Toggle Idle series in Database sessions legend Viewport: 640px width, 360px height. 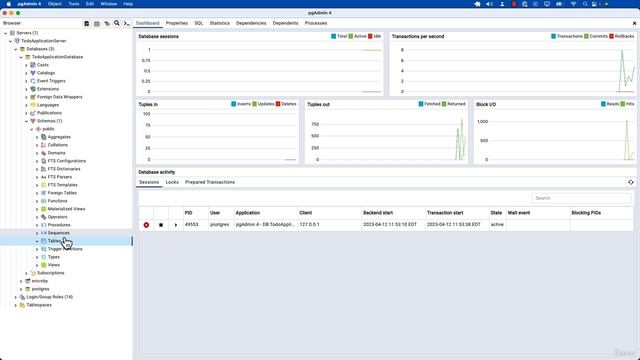click(x=375, y=36)
